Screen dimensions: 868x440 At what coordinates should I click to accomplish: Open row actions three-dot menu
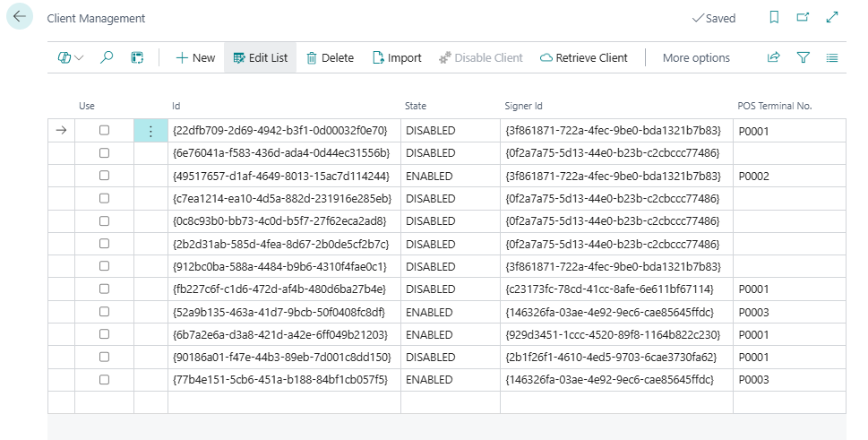pyautogui.click(x=150, y=131)
